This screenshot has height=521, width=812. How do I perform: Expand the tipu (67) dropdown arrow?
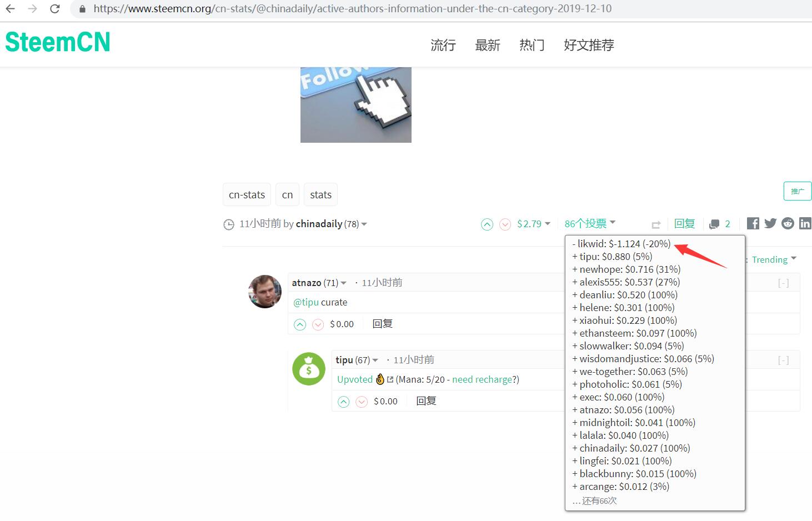[x=375, y=360]
